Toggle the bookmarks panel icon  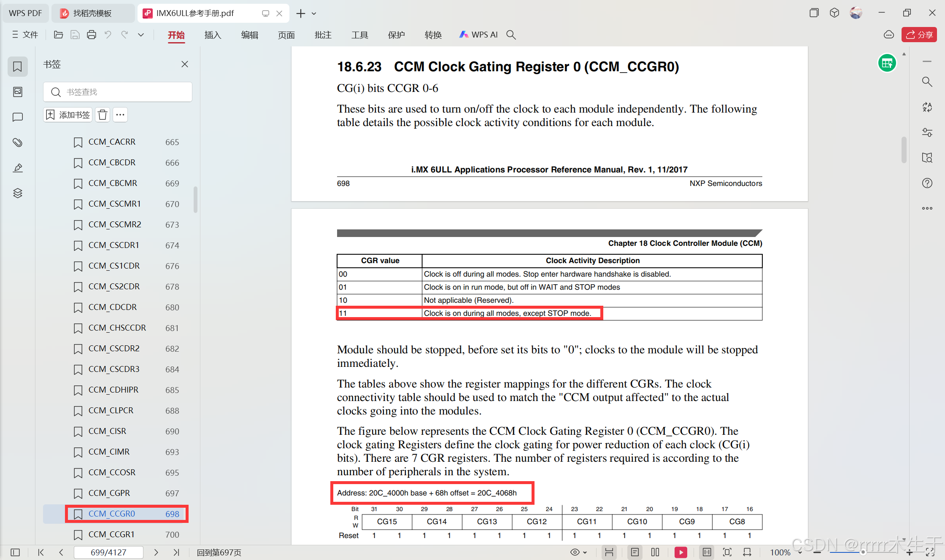tap(17, 67)
